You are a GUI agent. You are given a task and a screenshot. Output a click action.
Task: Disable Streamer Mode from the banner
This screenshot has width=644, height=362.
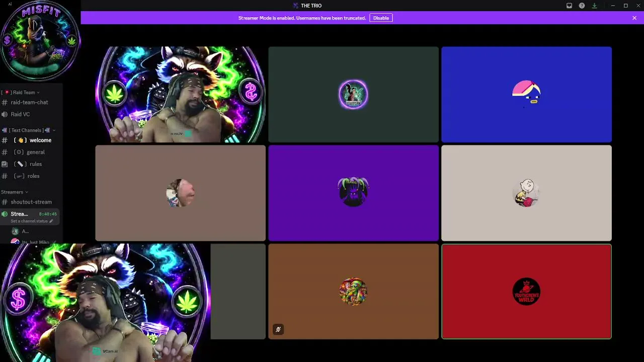[x=381, y=18]
